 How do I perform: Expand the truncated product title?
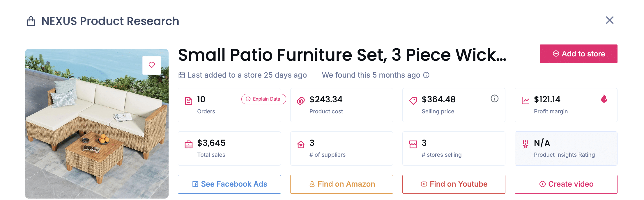click(x=342, y=55)
